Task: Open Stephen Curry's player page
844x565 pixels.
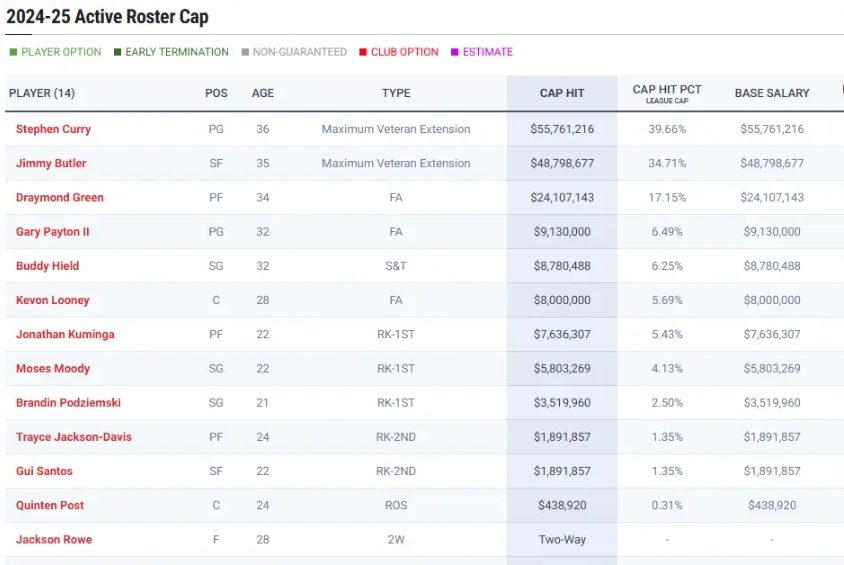Action: click(x=53, y=129)
